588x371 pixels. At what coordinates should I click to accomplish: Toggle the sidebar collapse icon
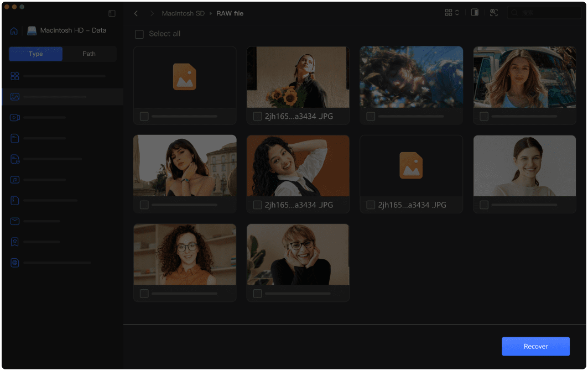[112, 13]
